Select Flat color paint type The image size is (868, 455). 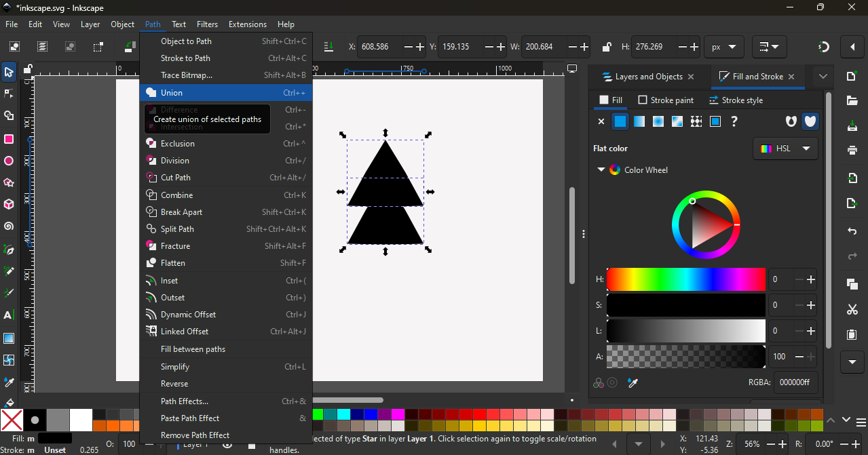pyautogui.click(x=620, y=121)
